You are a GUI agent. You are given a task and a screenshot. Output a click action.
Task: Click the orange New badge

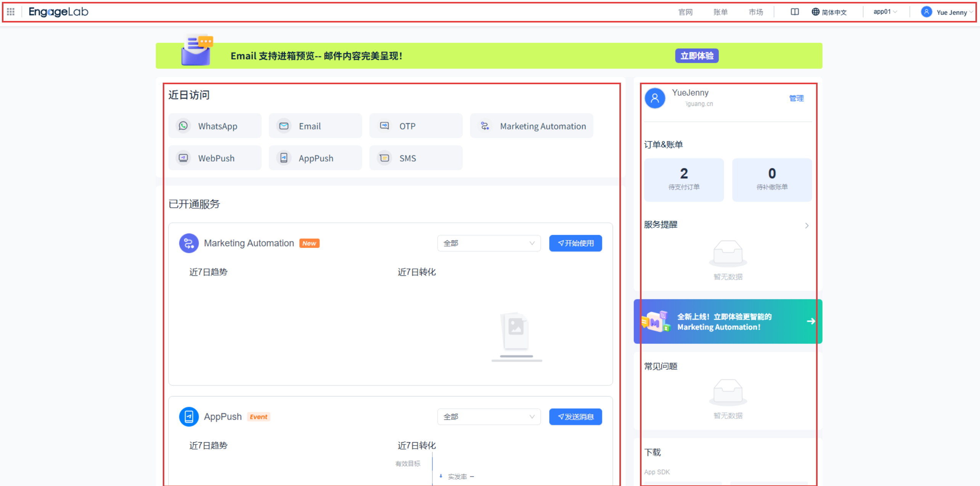[309, 243]
